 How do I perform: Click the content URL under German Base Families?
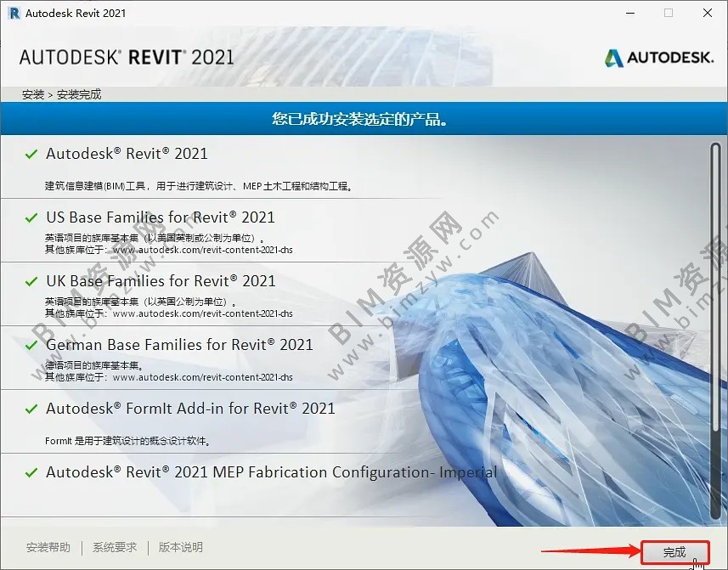(x=202, y=377)
